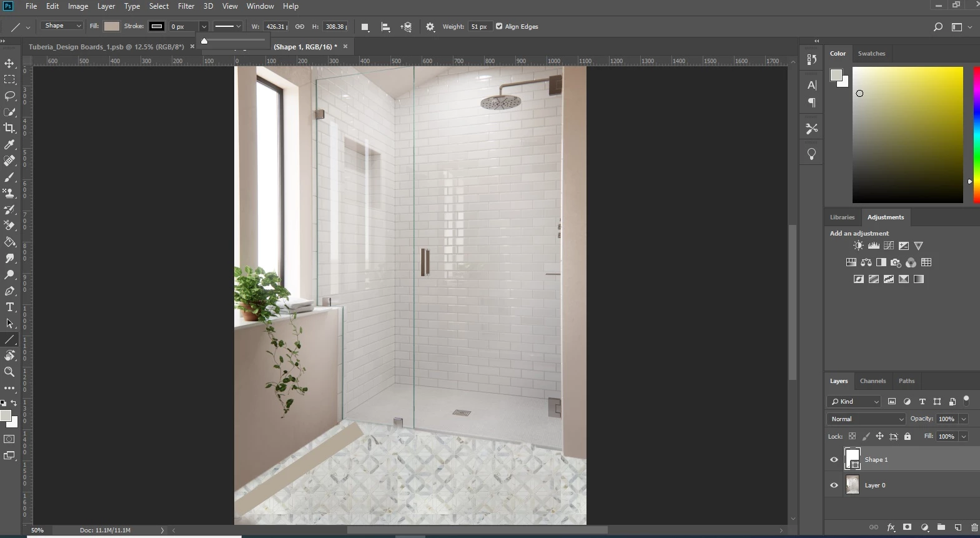Select the Horizontal Type tool
This screenshot has width=980, height=538.
point(9,307)
